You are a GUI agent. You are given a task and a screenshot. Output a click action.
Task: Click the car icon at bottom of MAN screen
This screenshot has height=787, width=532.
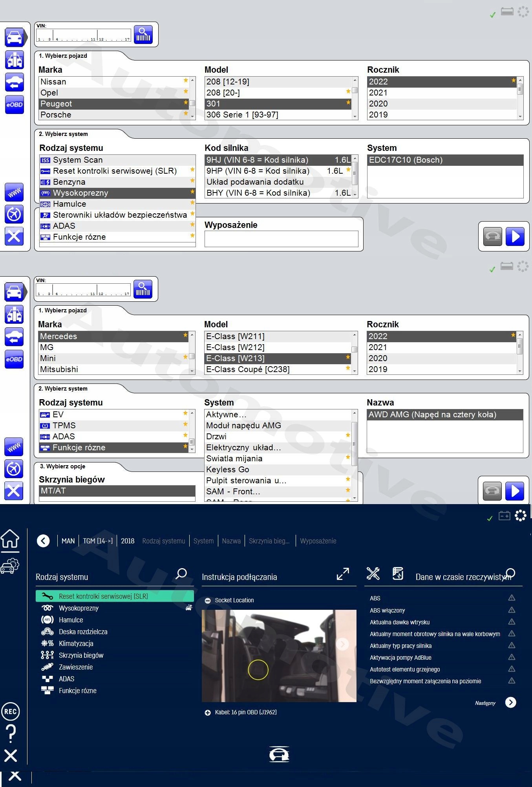[x=279, y=754]
